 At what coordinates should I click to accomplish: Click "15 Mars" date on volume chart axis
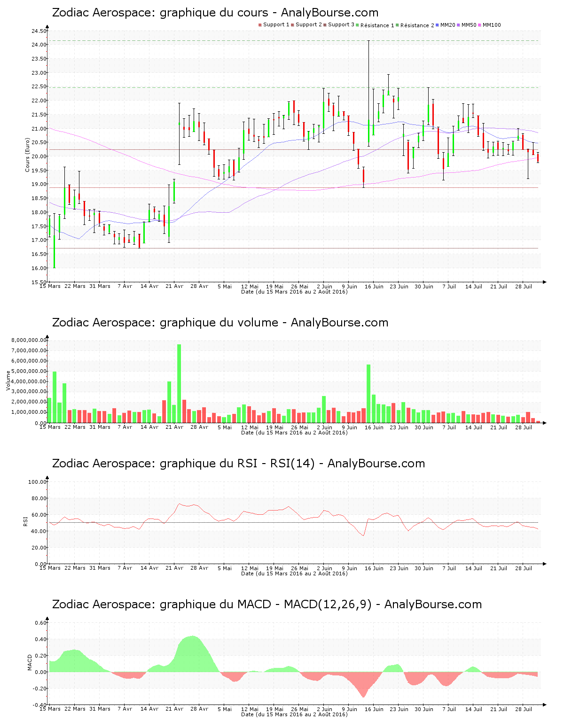pos(50,427)
